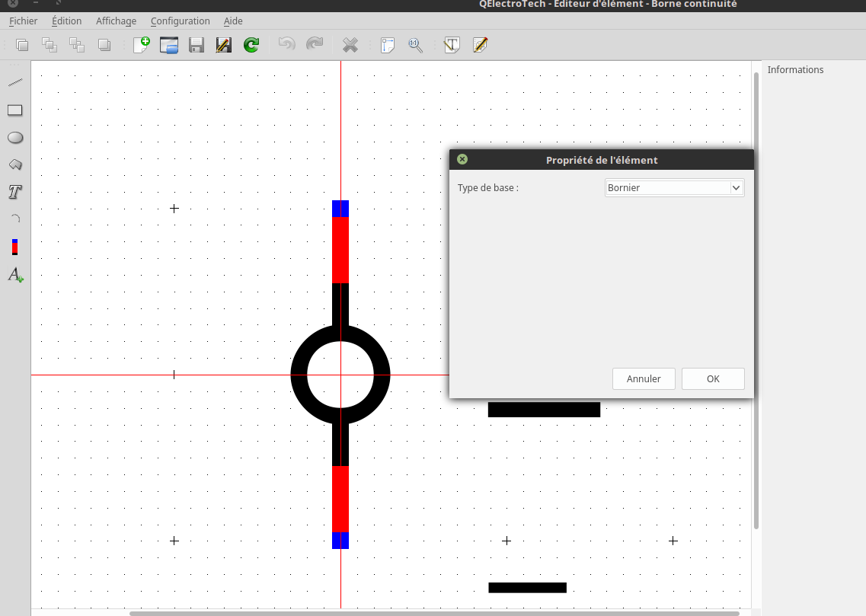The image size is (866, 616).
Task: Click the save floppy disk icon
Action: tap(197, 45)
